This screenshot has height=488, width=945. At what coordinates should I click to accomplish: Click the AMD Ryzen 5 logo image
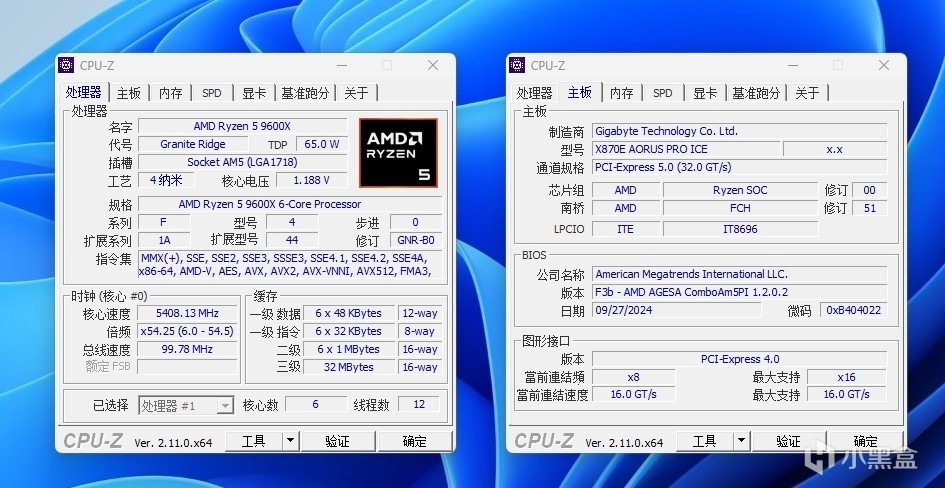click(x=398, y=153)
